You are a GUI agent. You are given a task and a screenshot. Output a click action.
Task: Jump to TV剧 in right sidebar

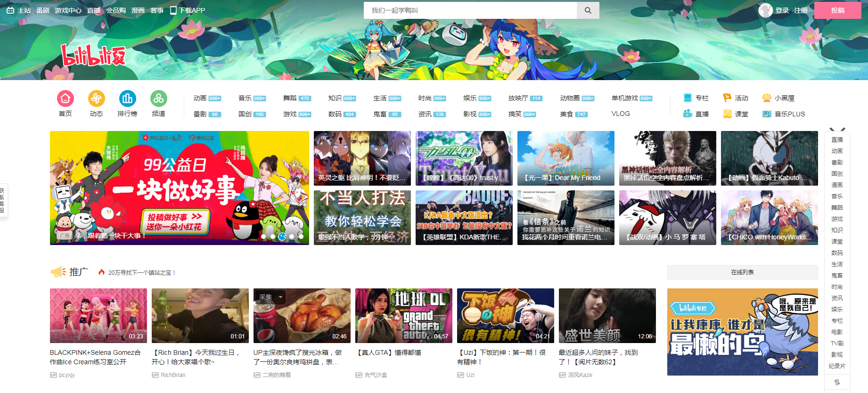(837, 344)
